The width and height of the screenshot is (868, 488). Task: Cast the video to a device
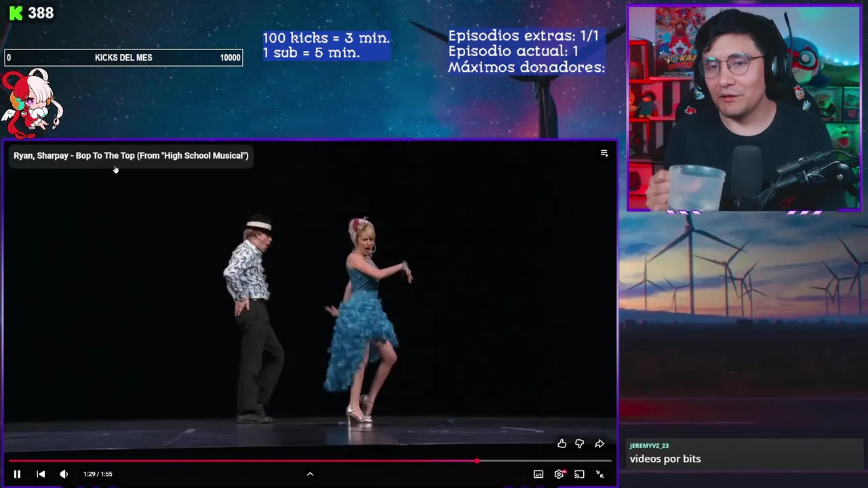(x=579, y=474)
